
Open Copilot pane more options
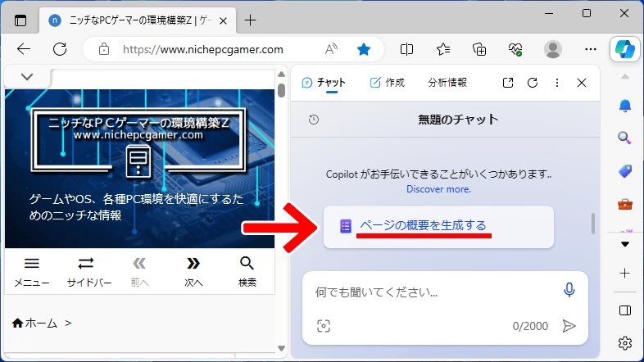(557, 83)
